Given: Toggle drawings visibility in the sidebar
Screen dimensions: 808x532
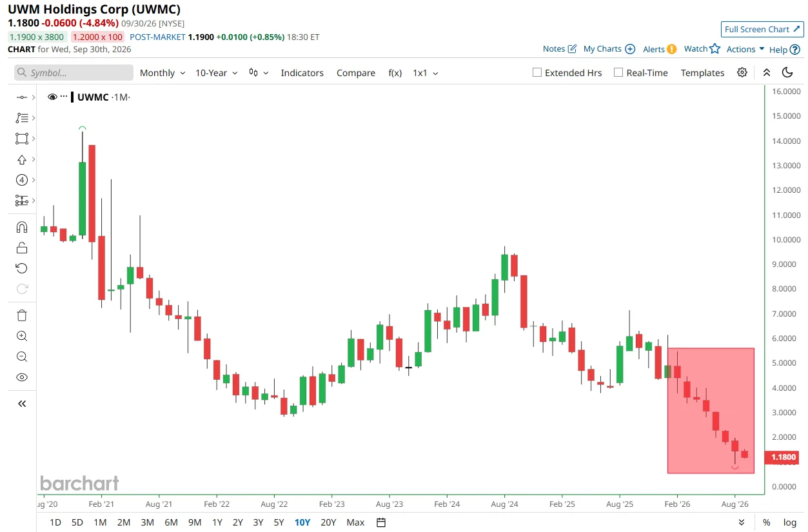Looking at the screenshot, I should [x=22, y=377].
